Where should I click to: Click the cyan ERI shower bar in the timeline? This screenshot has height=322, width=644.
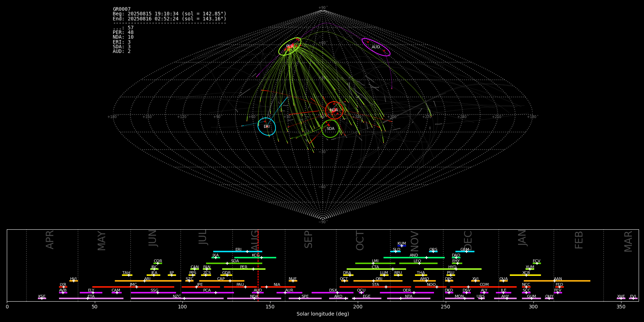coord(238,252)
